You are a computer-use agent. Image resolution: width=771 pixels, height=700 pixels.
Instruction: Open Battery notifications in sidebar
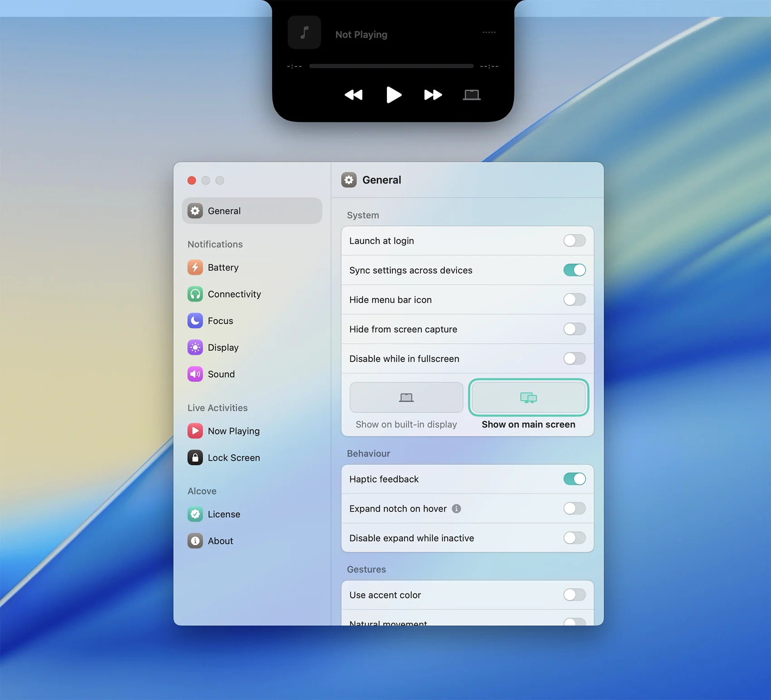coord(223,267)
